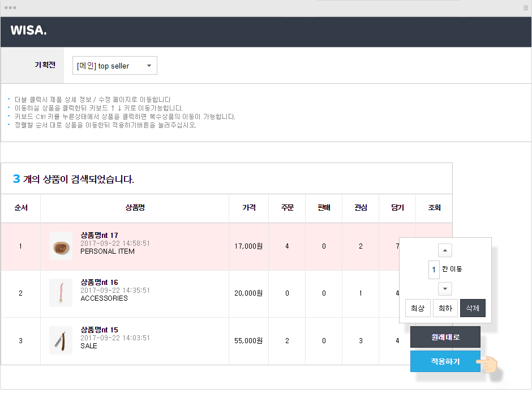Click order number 2 in second row

point(21,293)
